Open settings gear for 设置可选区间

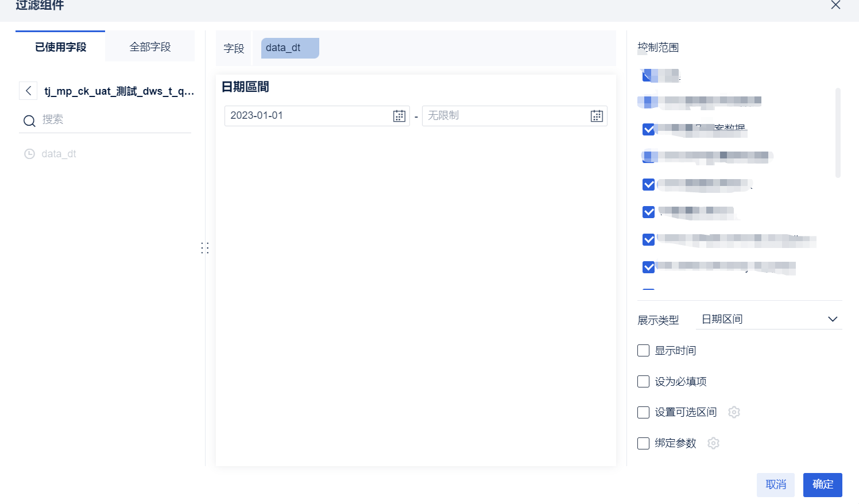click(734, 412)
